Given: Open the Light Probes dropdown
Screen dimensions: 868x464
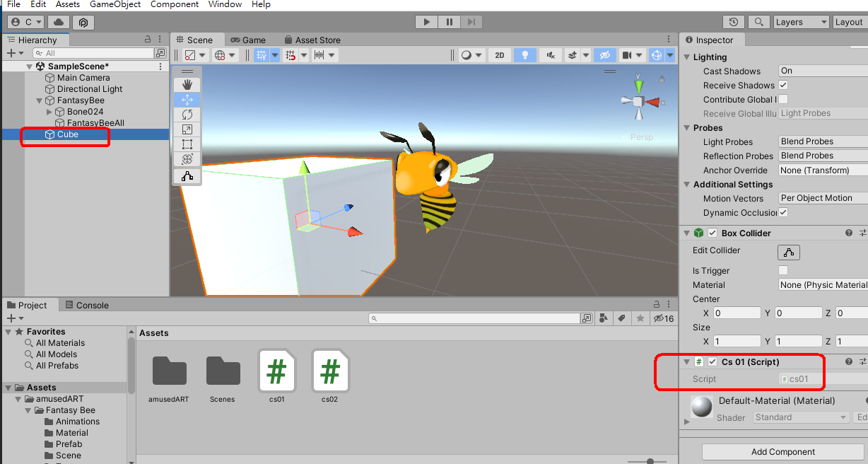Looking at the screenshot, I should point(823,141).
